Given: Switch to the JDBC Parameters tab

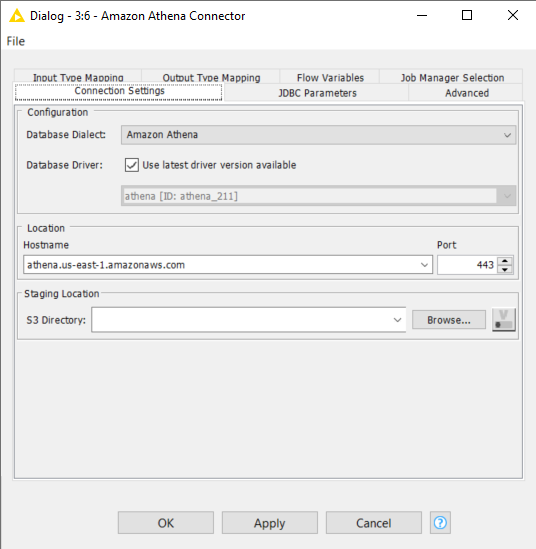Looking at the screenshot, I should [317, 93].
